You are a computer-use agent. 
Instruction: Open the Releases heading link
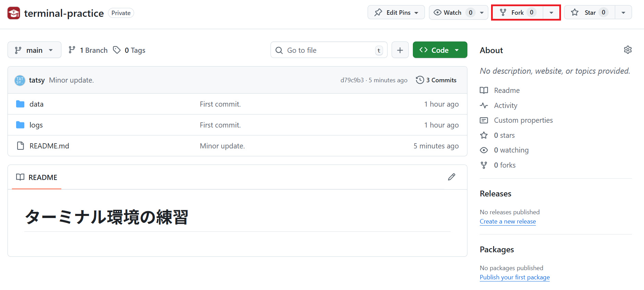point(496,194)
